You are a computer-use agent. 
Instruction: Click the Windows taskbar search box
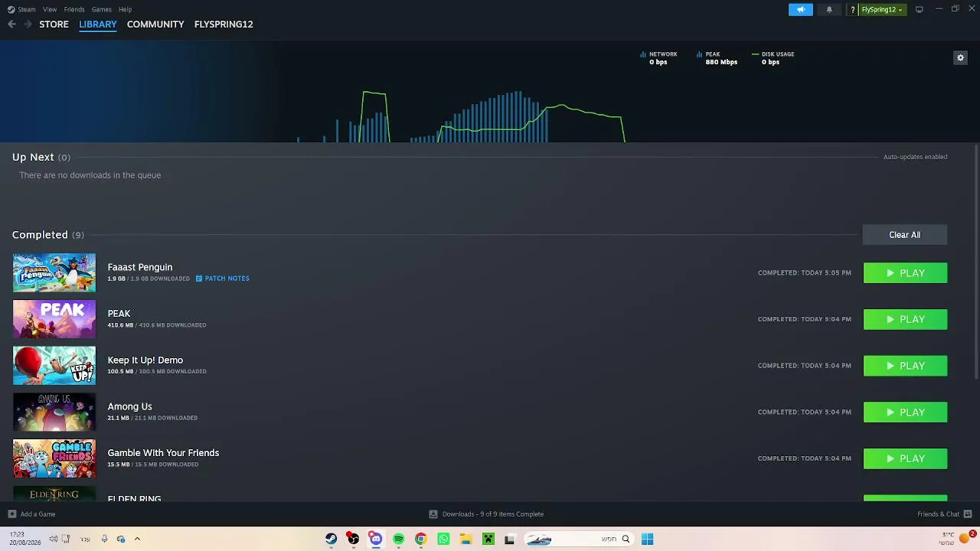click(578, 539)
